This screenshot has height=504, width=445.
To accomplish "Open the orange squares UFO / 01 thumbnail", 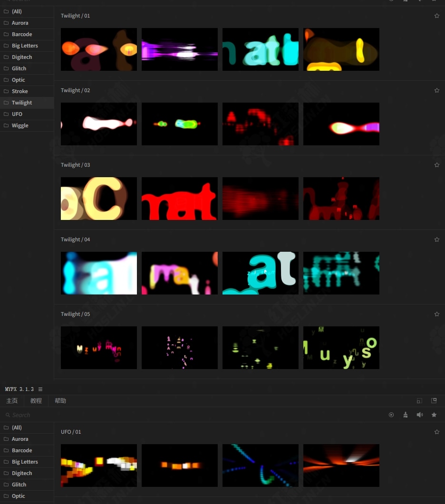I will pos(180,466).
